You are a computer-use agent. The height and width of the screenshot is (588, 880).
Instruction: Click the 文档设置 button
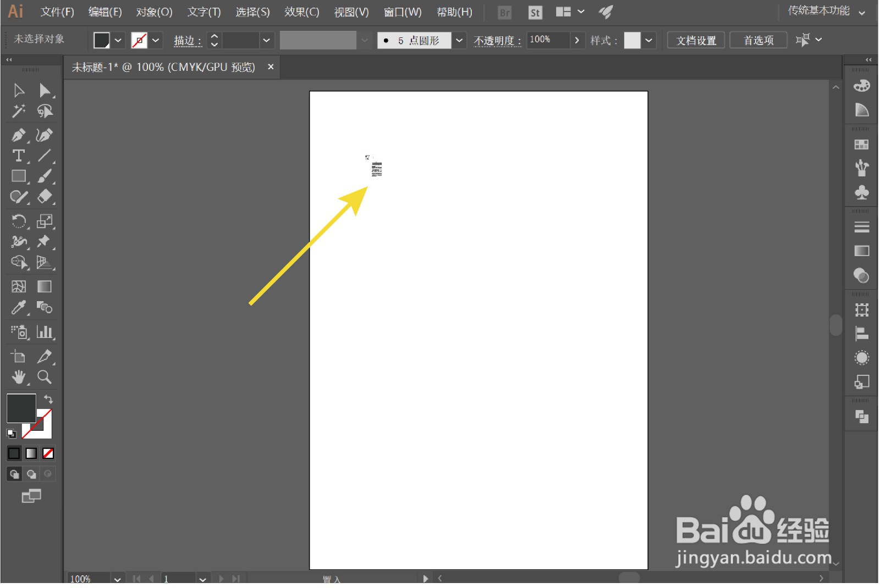(696, 40)
